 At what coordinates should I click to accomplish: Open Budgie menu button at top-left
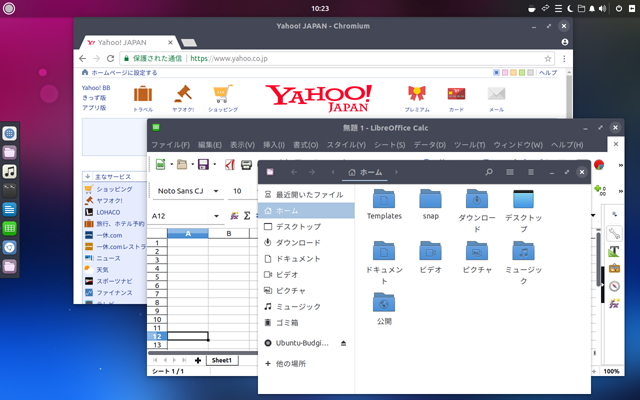click(9, 9)
